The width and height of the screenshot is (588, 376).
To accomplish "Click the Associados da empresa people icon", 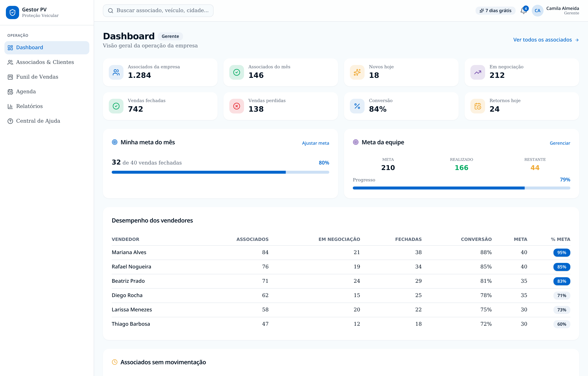I will [116, 72].
